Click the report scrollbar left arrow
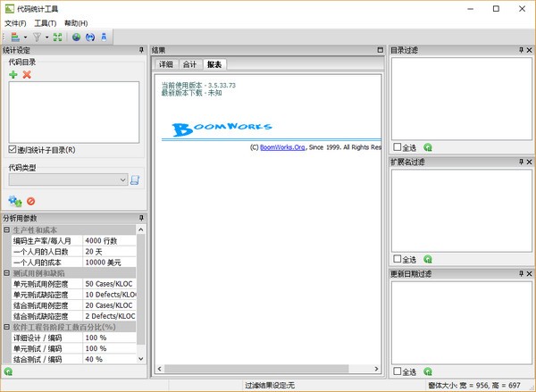This screenshot has width=536, height=392. pos(160,369)
